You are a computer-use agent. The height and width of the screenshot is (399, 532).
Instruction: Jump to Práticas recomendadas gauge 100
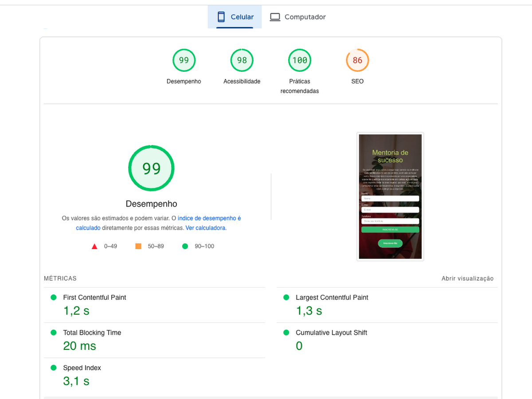tap(300, 60)
